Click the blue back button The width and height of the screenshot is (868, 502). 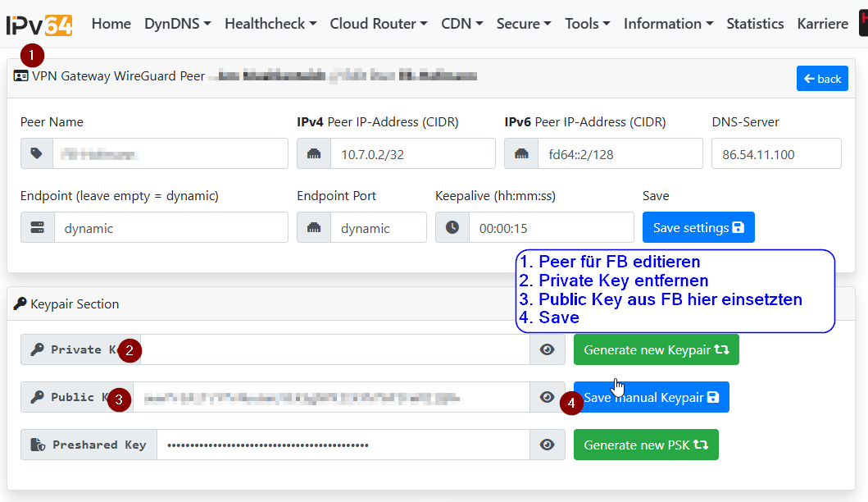pyautogui.click(x=822, y=79)
